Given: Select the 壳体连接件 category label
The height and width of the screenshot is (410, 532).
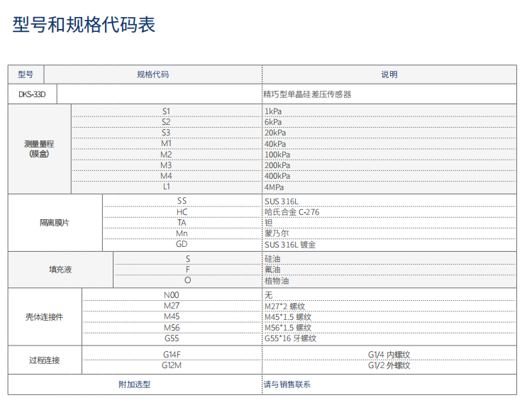Looking at the screenshot, I should 44,316.
